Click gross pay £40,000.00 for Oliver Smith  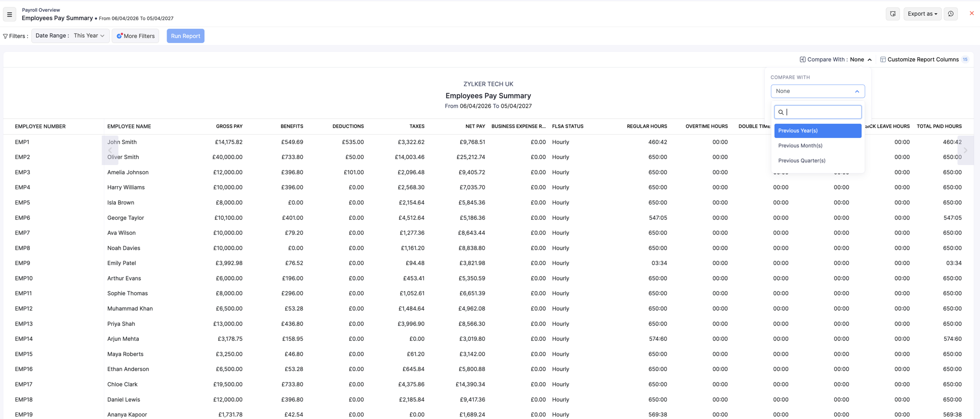227,157
